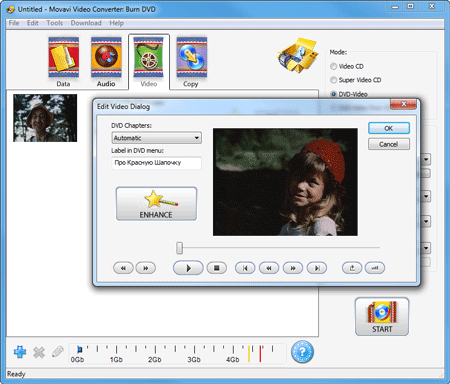
Task: Expand the DVD Chapters Automatic dropdown
Action: 156,138
